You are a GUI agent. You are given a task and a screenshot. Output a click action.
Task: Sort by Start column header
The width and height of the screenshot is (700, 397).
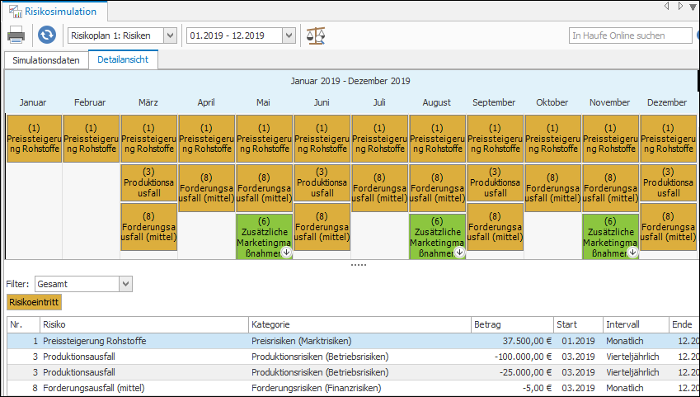(x=578, y=325)
